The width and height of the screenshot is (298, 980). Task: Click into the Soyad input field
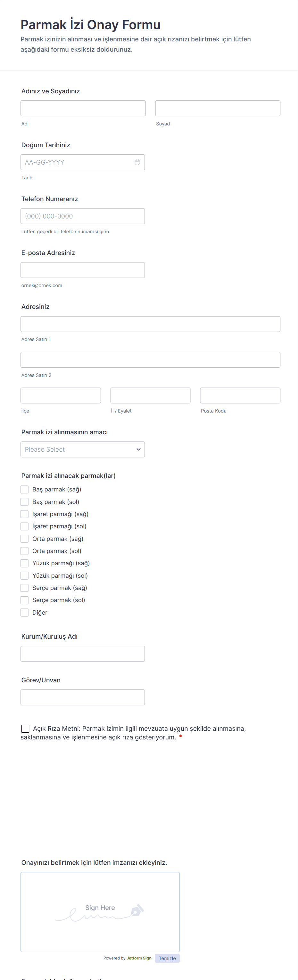coord(218,108)
